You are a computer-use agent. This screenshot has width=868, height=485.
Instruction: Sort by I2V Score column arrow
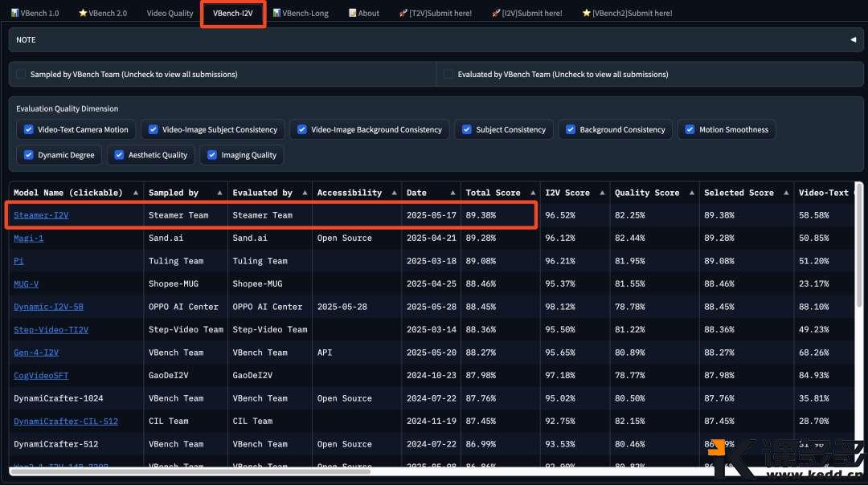click(x=602, y=193)
